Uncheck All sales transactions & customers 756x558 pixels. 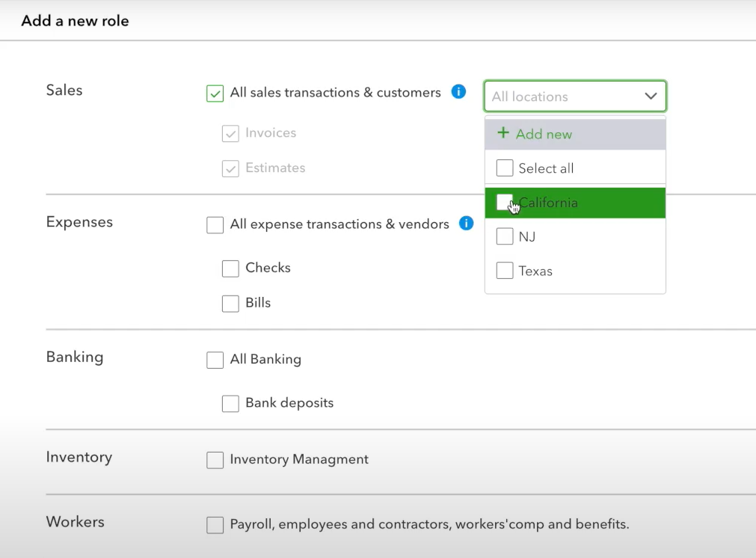pyautogui.click(x=215, y=93)
